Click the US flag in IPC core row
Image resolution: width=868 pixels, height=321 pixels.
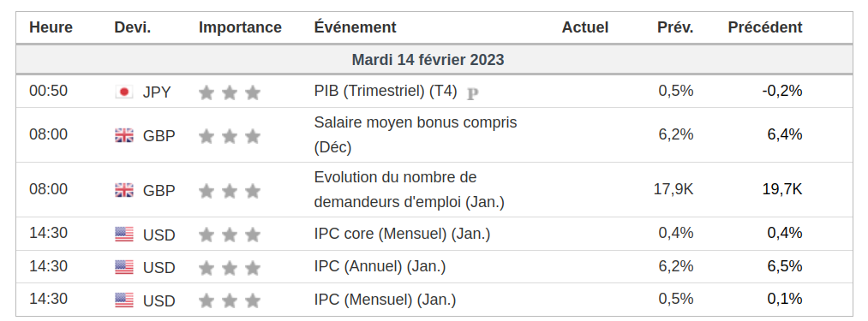tap(124, 235)
